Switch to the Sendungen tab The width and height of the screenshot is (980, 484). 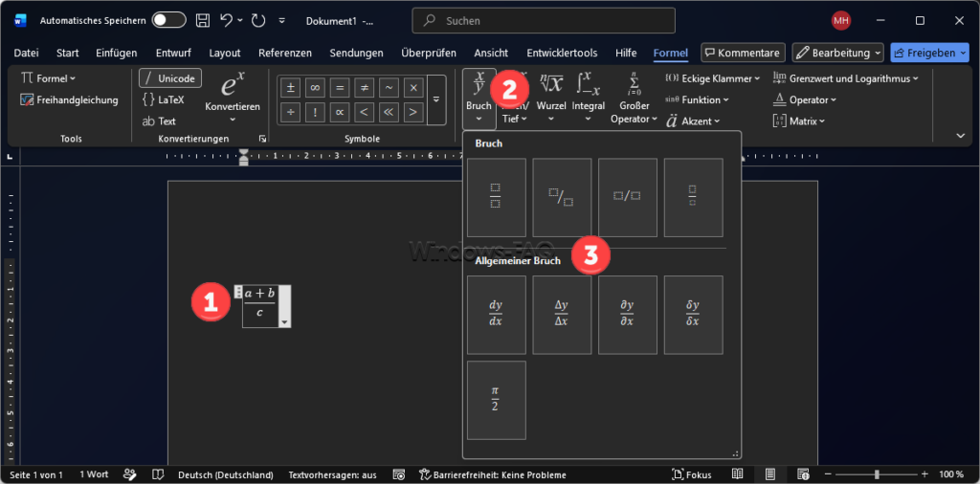(x=356, y=53)
